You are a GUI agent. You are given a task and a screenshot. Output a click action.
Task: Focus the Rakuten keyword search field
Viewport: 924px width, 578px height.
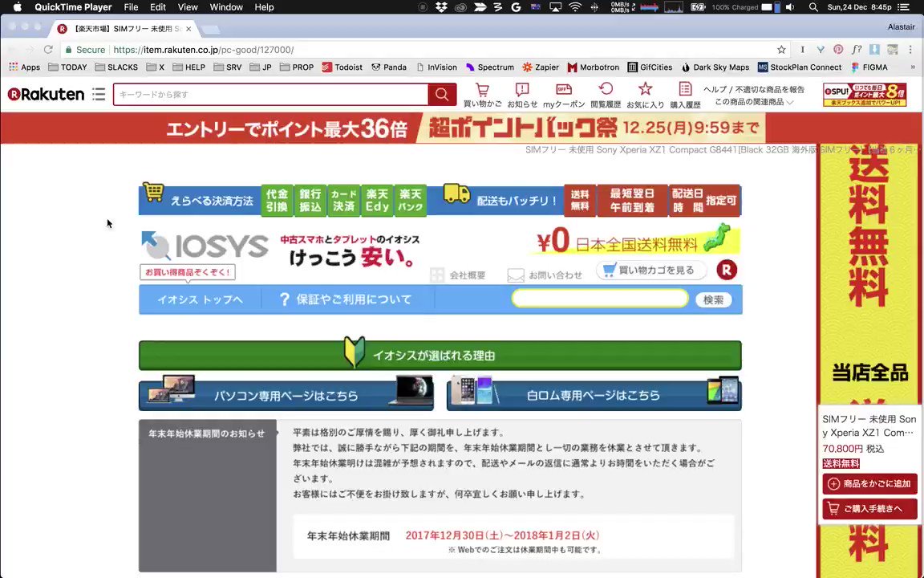pyautogui.click(x=271, y=95)
